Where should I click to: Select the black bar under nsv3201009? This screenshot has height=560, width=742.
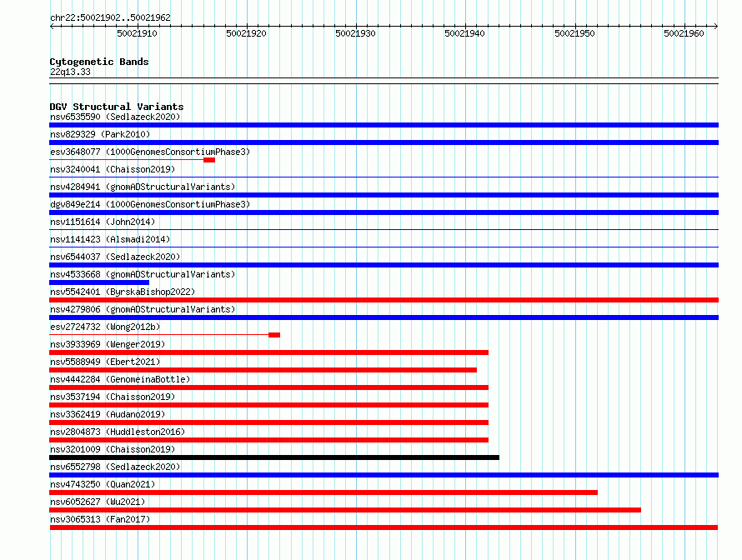274,457
